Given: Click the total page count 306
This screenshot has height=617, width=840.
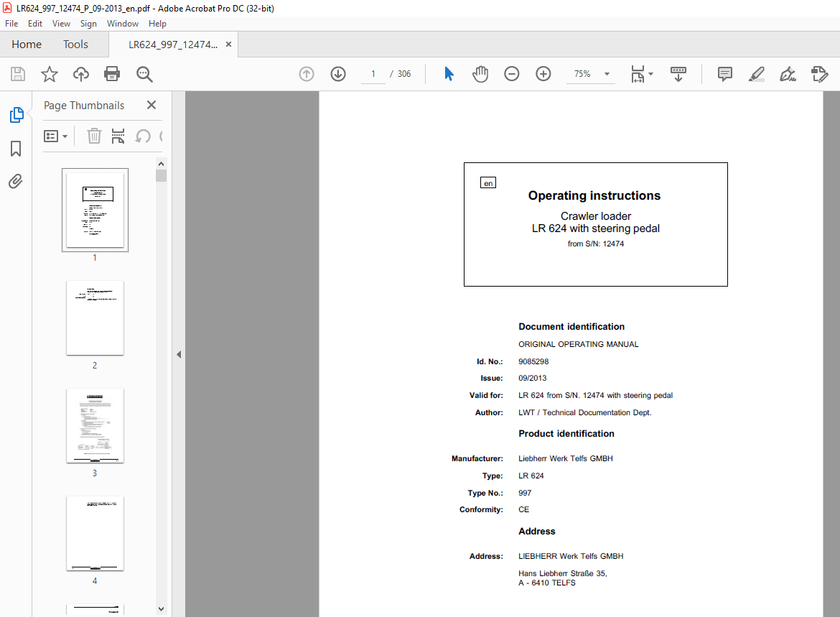Looking at the screenshot, I should click(x=404, y=74).
